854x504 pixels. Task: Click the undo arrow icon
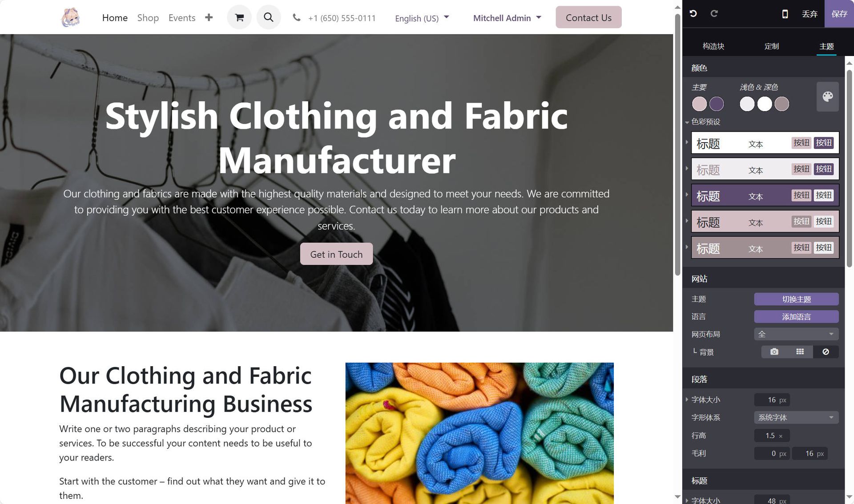pyautogui.click(x=693, y=14)
